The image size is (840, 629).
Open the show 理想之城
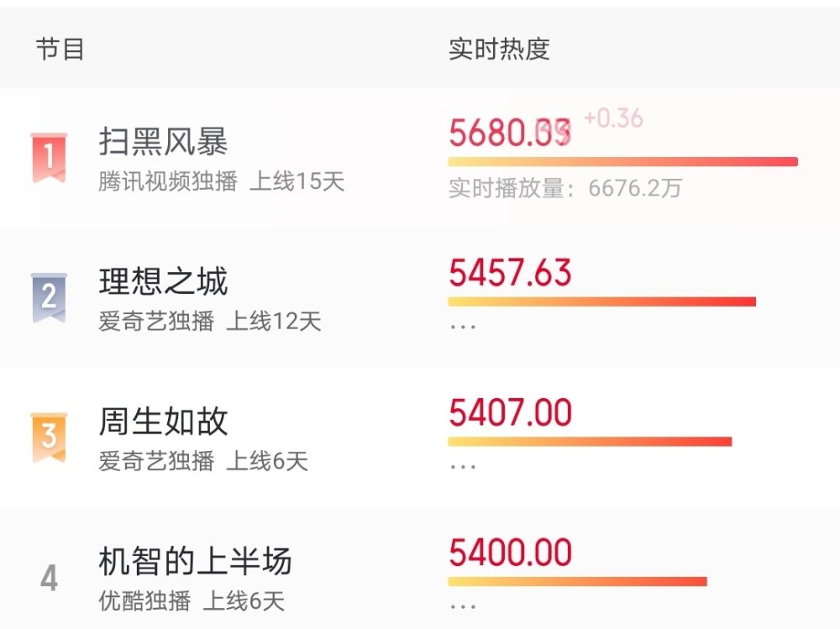point(163,281)
